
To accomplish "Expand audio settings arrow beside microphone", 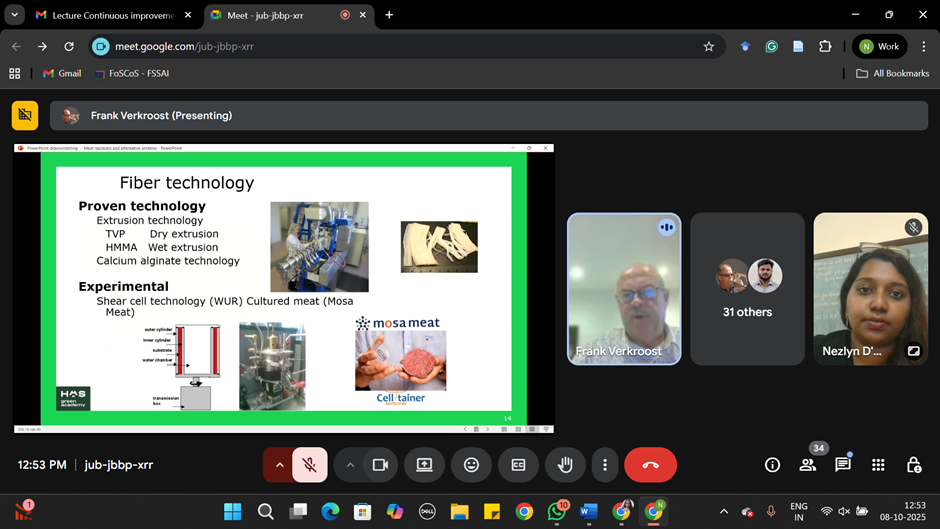I will pyautogui.click(x=279, y=465).
